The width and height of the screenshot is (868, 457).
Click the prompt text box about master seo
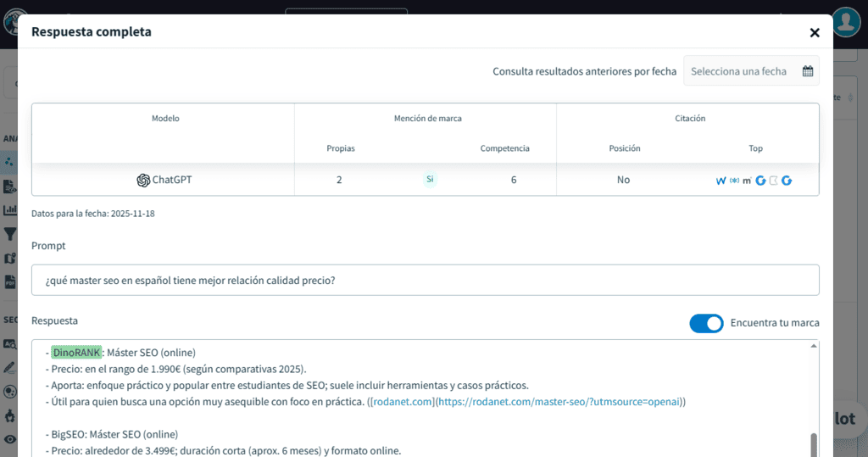pyautogui.click(x=426, y=280)
